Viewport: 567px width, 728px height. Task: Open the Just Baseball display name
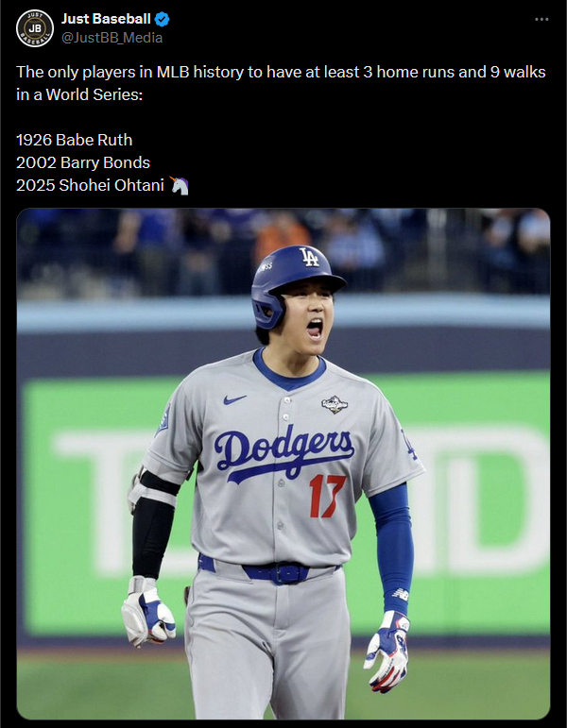pyautogui.click(x=106, y=19)
